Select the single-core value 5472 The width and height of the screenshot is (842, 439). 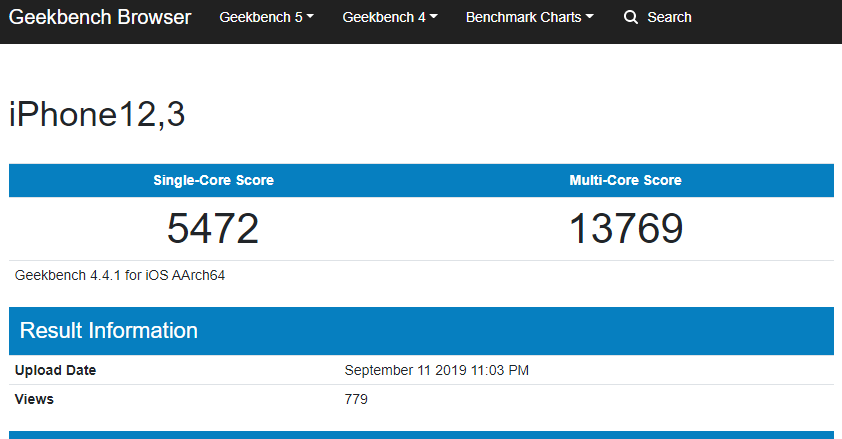[213, 229]
